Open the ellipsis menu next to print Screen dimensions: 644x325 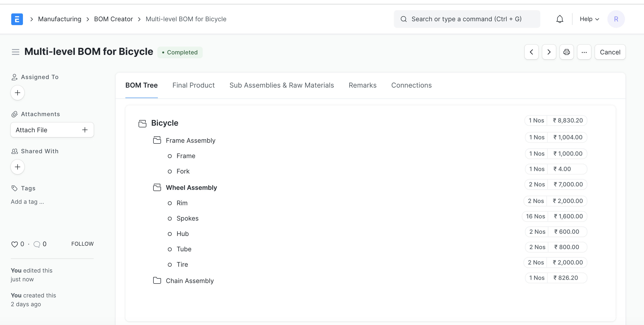click(584, 52)
